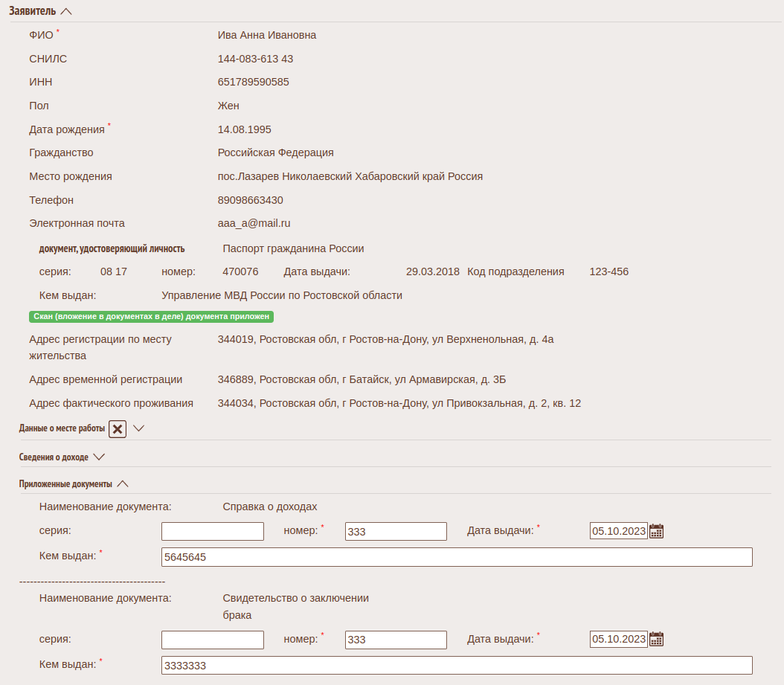Screen dimensions: 784x685
Task: Open calendar picker for Справка о доходах date
Action: point(656,531)
